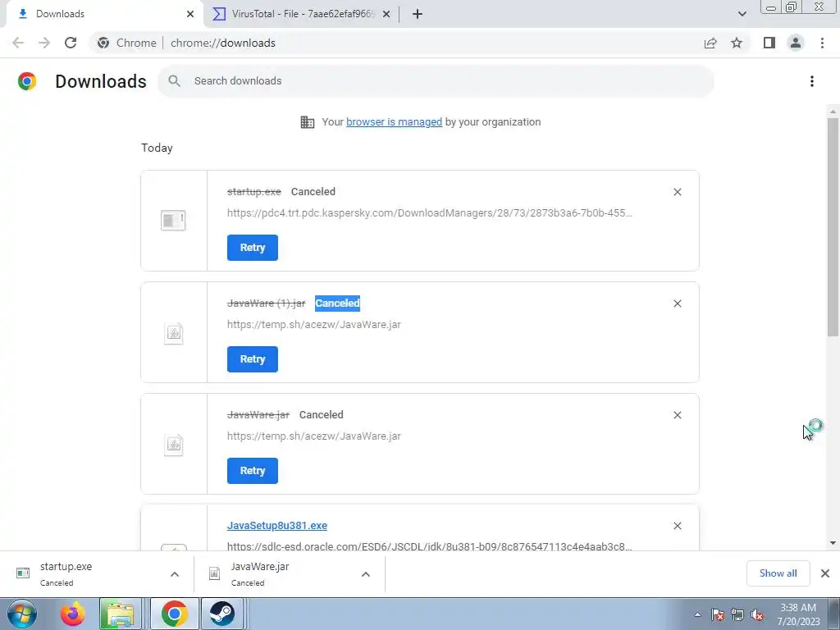This screenshot has height=630, width=840.
Task: Open Windows Explorer from the taskbar
Action: 120,614
